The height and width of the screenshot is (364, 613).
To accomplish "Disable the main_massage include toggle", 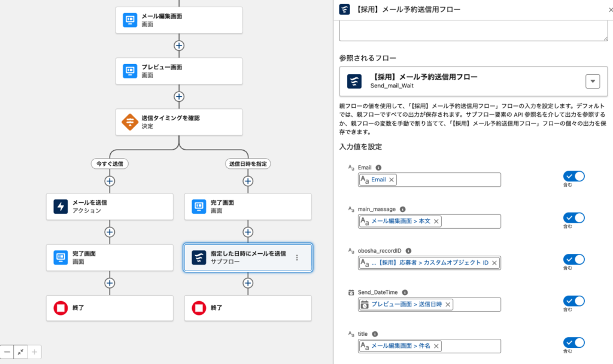I will pyautogui.click(x=573, y=218).
